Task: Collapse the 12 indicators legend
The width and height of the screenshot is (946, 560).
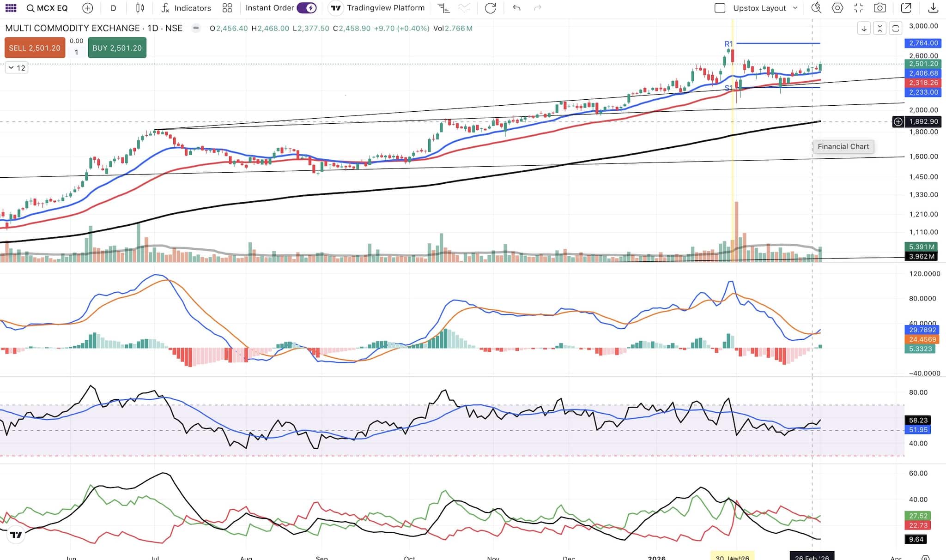Action: [x=17, y=68]
